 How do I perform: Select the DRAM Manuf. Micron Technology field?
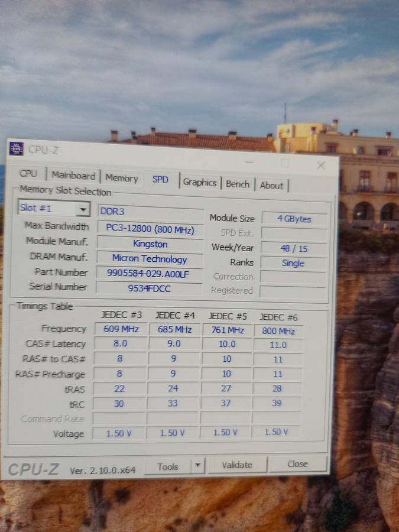pos(150,259)
